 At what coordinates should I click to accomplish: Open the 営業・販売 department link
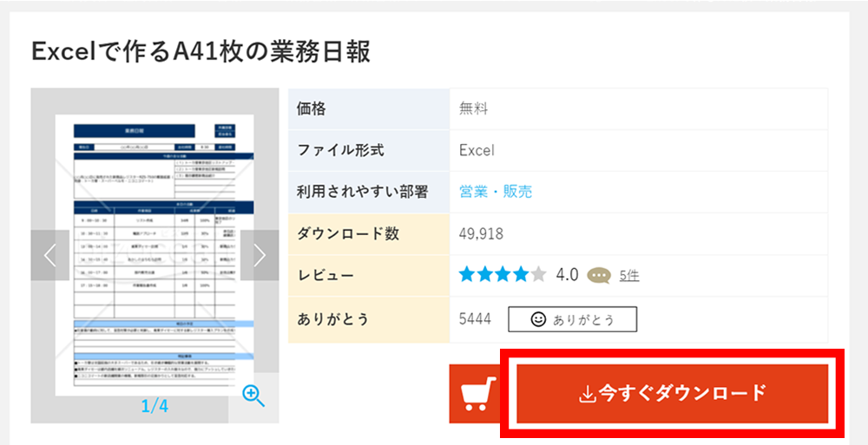[496, 192]
